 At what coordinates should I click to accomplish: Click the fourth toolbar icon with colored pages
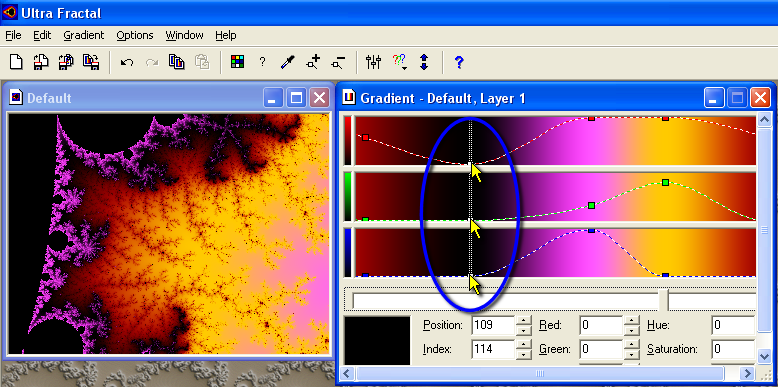[90, 62]
